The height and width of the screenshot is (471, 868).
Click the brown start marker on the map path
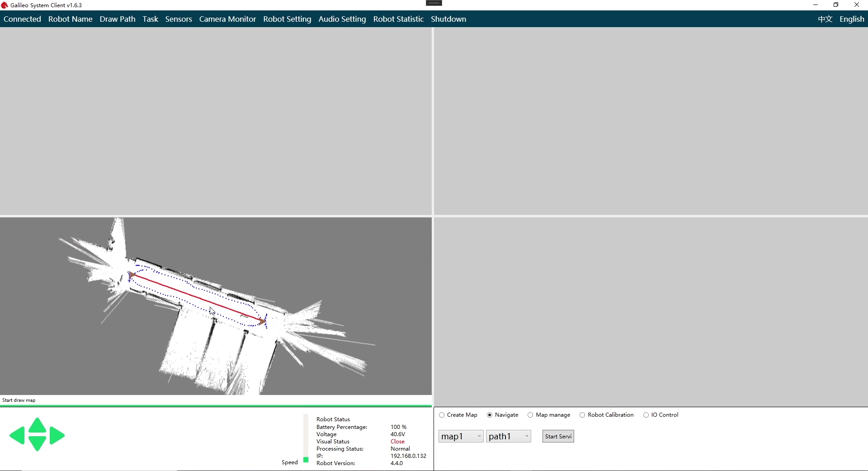pyautogui.click(x=132, y=275)
